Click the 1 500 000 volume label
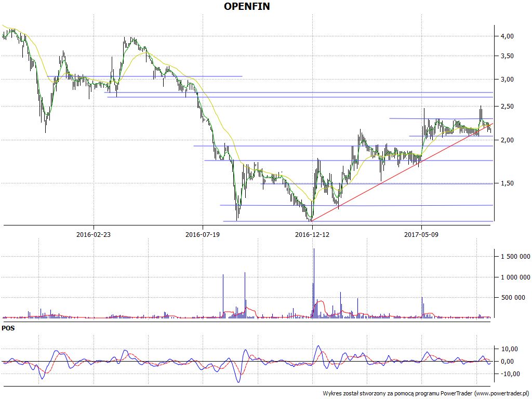This screenshot has width=532, height=399. click(515, 257)
